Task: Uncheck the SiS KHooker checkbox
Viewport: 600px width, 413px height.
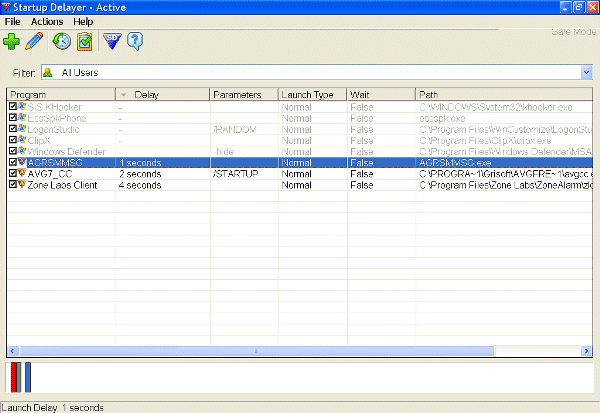Action: point(13,107)
